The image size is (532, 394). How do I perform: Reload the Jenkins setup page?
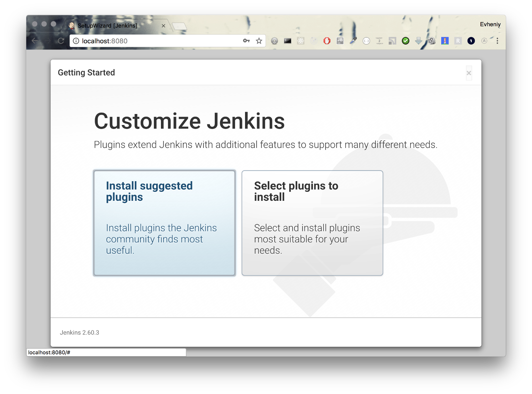tap(61, 41)
